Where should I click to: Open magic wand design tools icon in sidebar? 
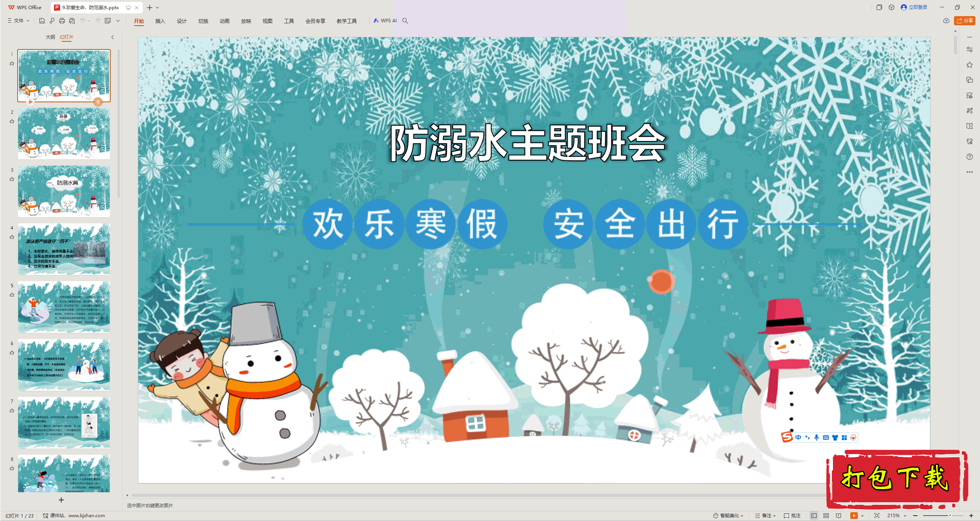pyautogui.click(x=970, y=111)
